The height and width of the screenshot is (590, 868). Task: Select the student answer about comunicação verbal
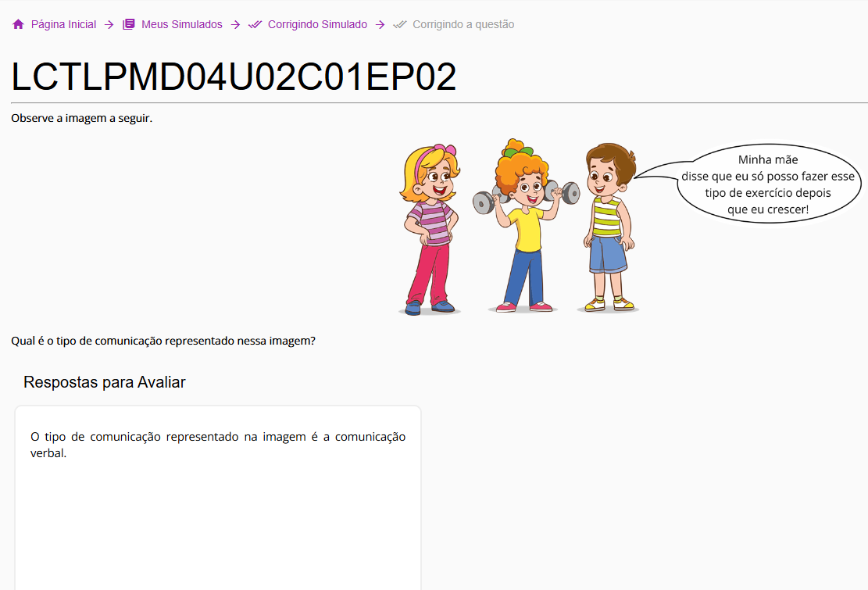point(217,445)
